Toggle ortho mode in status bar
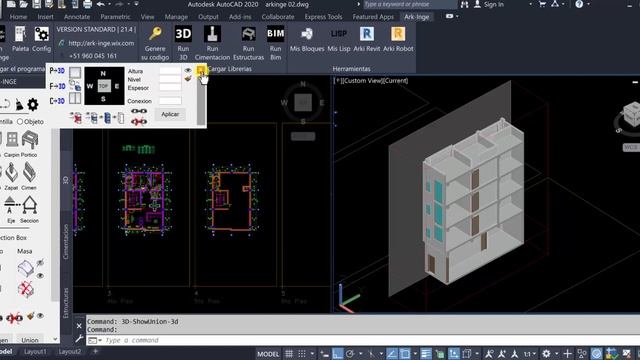Image resolution: width=640 pixels, height=360 pixels. (x=337, y=354)
